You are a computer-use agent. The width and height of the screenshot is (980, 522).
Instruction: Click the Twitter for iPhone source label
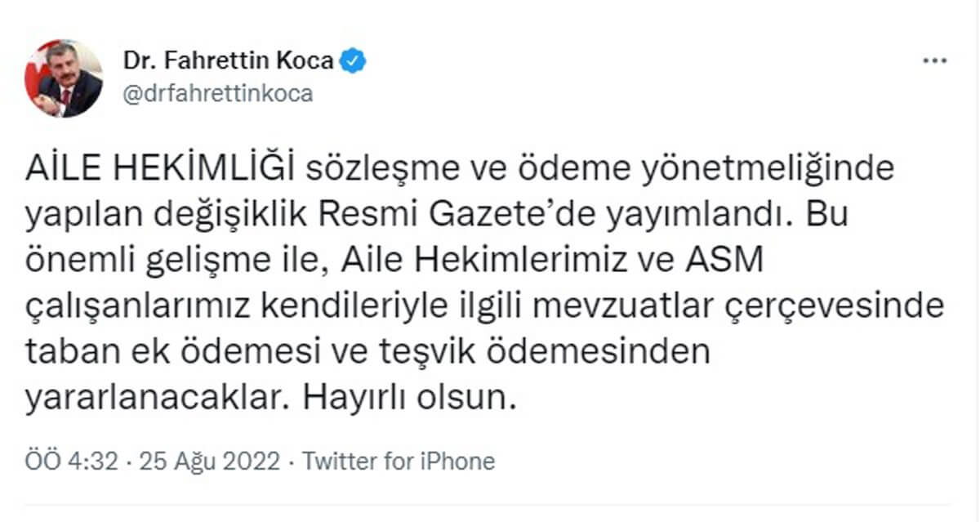pyautogui.click(x=399, y=462)
